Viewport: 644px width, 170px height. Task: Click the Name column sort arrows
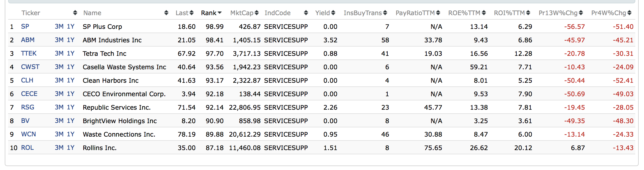(x=166, y=13)
